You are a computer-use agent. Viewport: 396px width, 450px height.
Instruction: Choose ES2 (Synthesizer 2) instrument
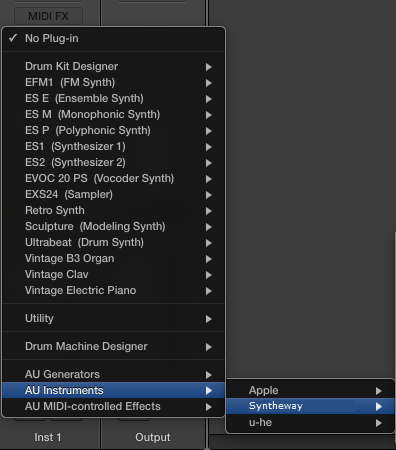[113, 162]
